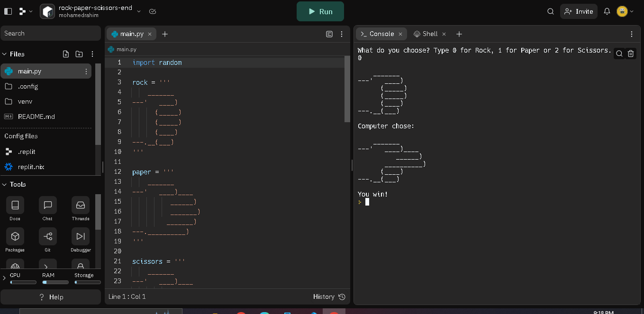
Task: Open notifications bell
Action: pos(607,11)
